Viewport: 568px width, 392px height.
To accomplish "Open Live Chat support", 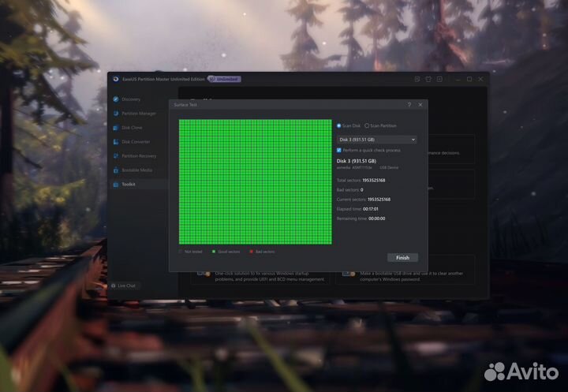I will [125, 286].
